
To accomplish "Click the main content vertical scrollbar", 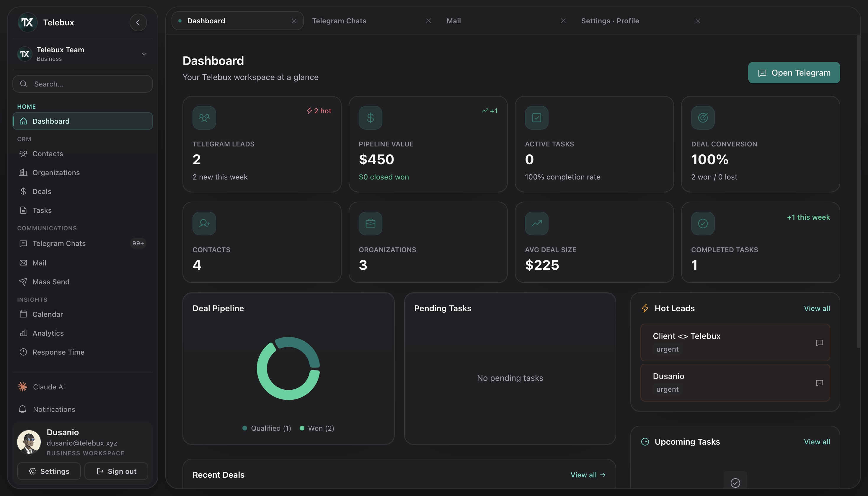I will (858, 191).
